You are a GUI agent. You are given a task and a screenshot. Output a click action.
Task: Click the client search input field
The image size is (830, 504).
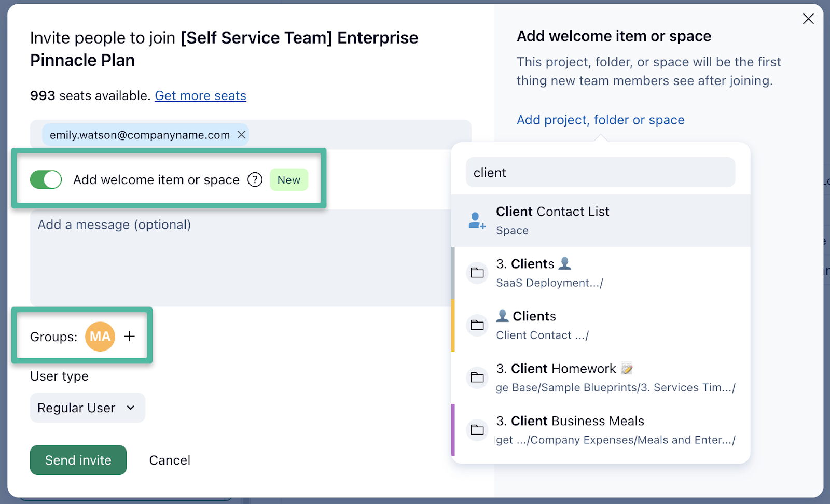pos(600,172)
